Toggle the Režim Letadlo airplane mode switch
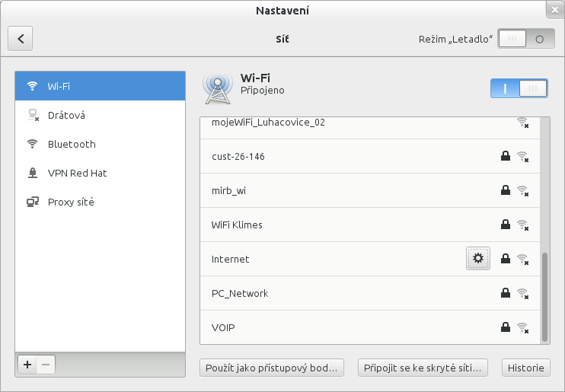Image resolution: width=565 pixels, height=392 pixels. tap(526, 39)
